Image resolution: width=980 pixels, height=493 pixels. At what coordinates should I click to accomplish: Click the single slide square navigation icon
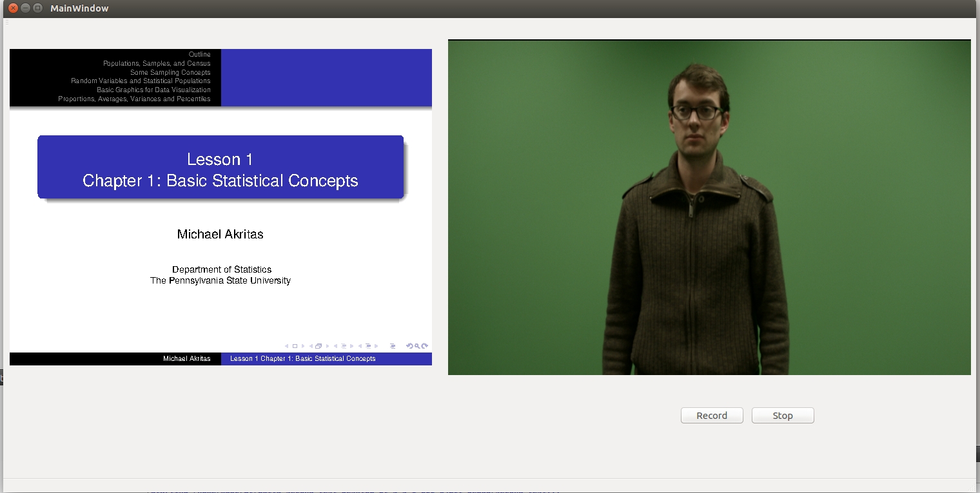[x=295, y=346]
